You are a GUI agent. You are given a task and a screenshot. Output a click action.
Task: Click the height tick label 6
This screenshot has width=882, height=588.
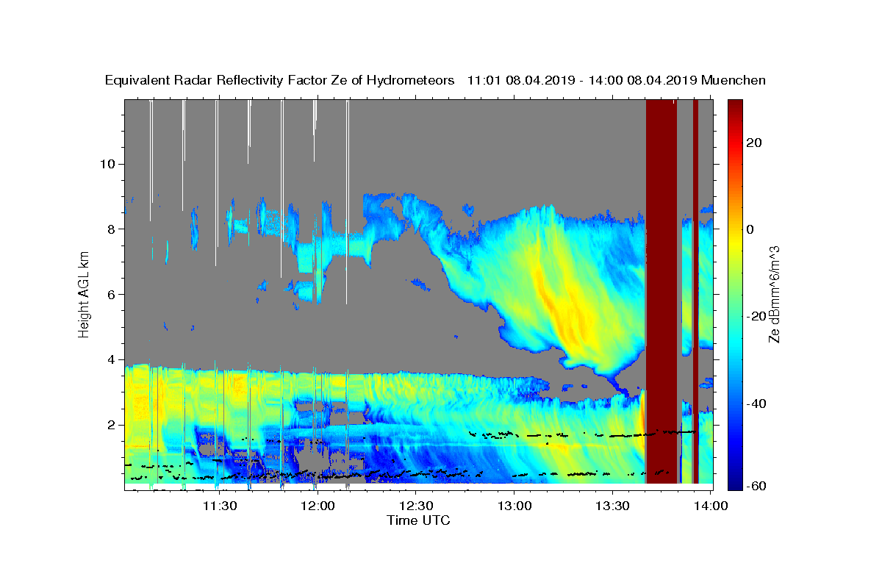(112, 294)
